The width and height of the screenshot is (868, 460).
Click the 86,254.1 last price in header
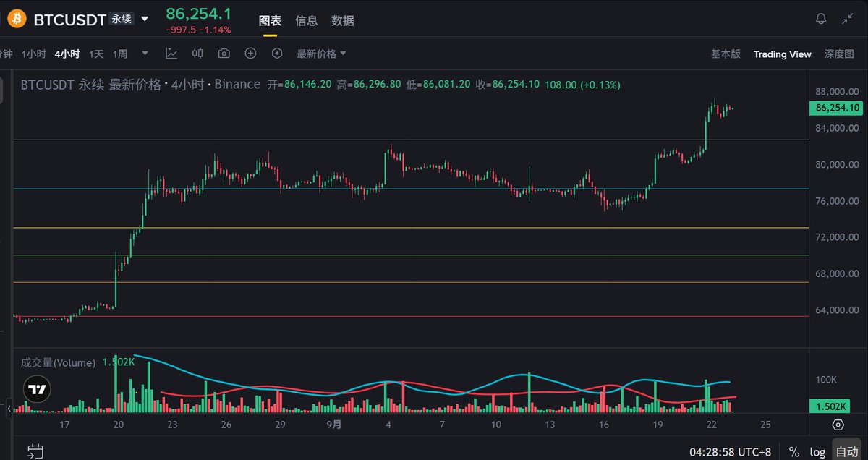tap(199, 13)
